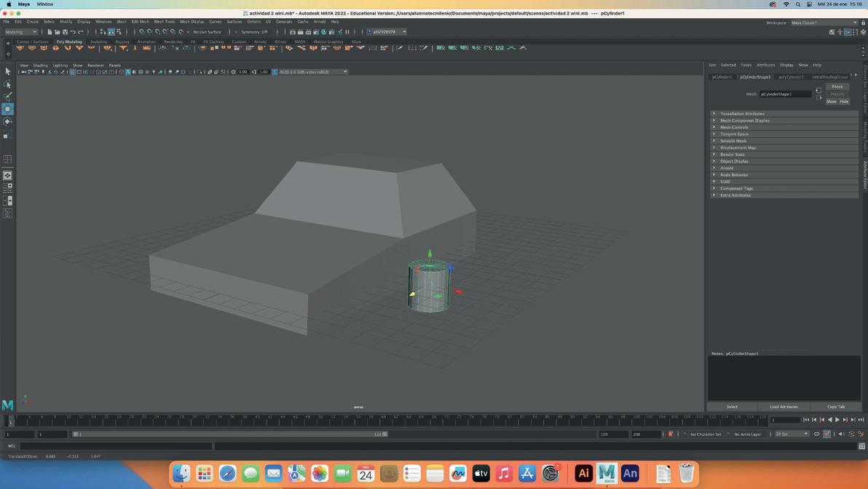
Task: Pick the Select tool arrow
Action: pyautogui.click(x=7, y=71)
